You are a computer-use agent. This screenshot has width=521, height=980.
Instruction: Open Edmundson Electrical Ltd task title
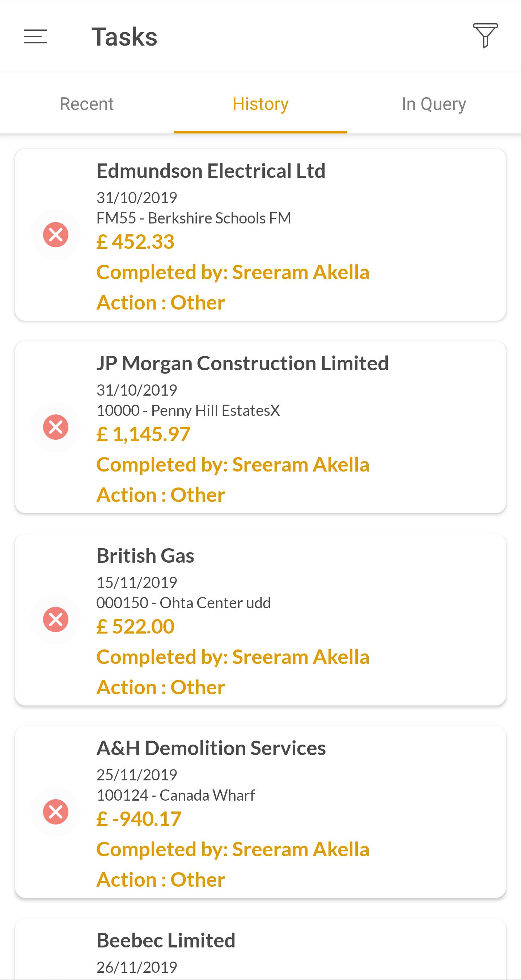coord(211,171)
